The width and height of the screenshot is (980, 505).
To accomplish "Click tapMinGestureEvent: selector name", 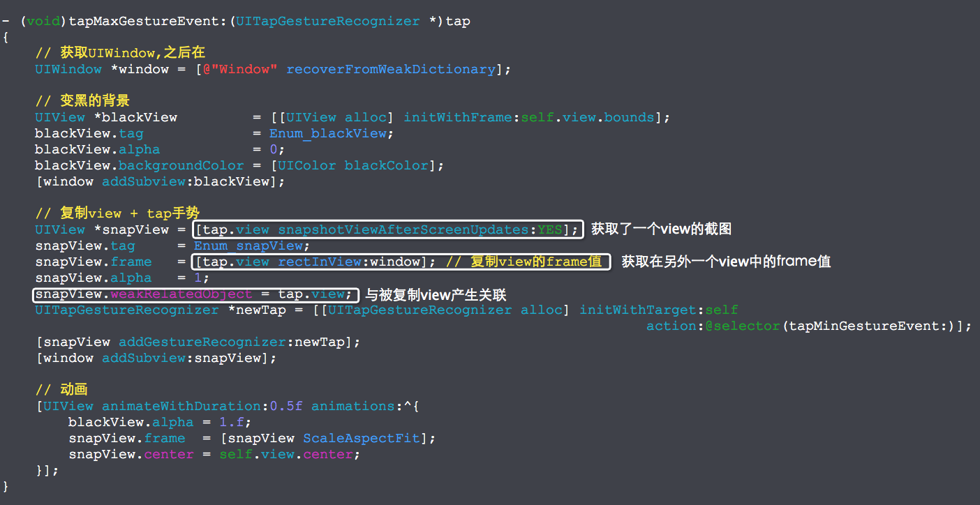I will [x=868, y=326].
